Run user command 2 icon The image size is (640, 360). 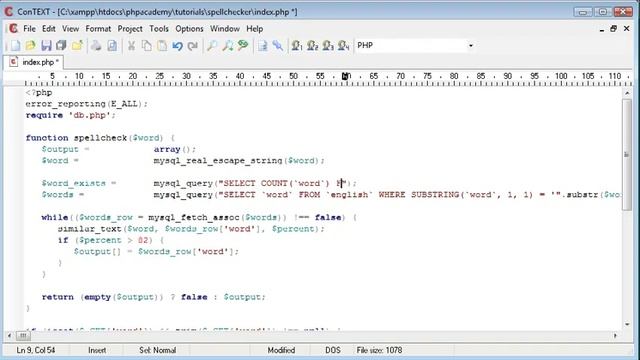tap(313, 45)
